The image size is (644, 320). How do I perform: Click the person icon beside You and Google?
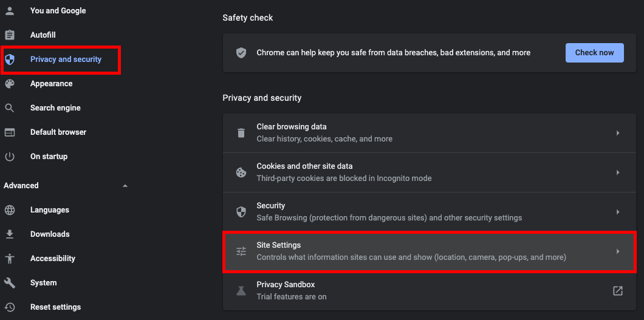point(10,11)
